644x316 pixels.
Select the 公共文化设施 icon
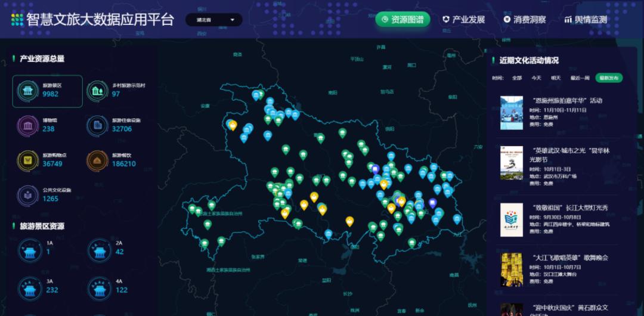27,194
